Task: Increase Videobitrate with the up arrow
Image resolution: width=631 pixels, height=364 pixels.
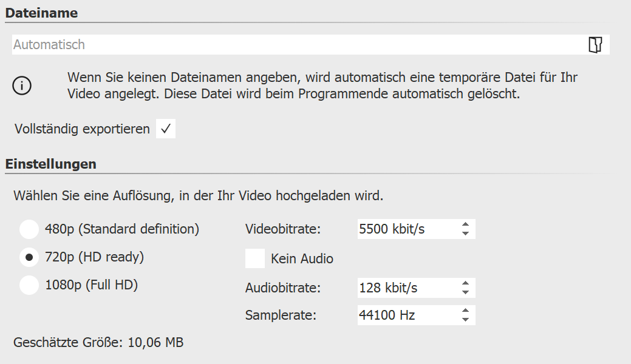Action: [x=465, y=225]
